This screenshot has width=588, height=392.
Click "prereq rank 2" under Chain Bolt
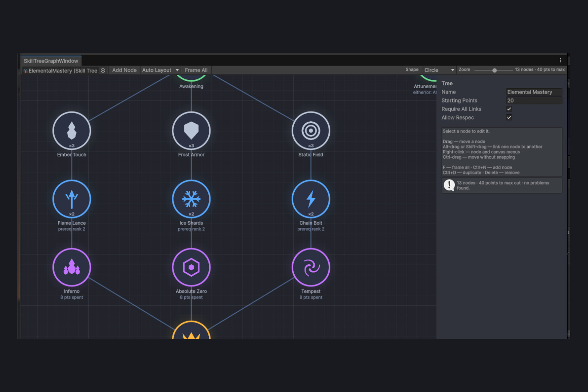coord(311,229)
